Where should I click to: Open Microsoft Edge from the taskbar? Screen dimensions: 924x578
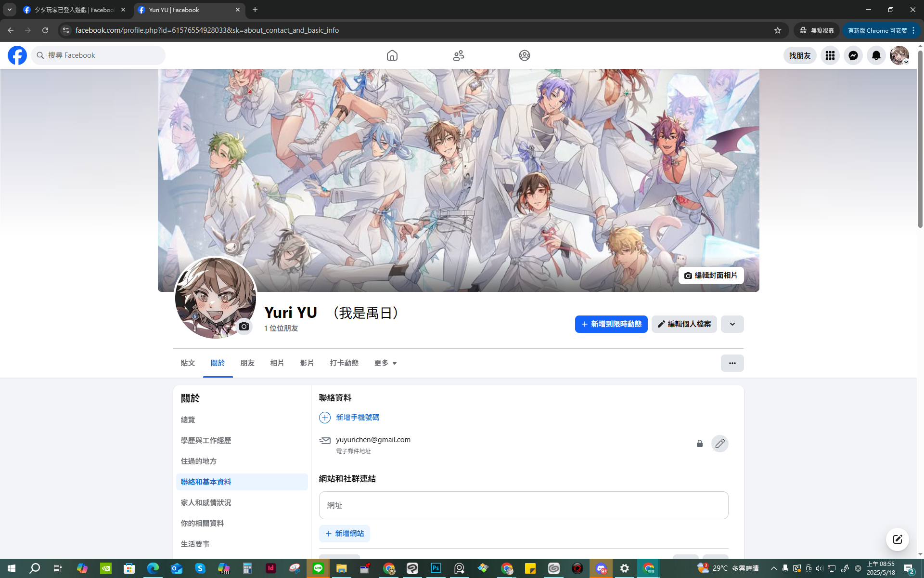tap(153, 568)
